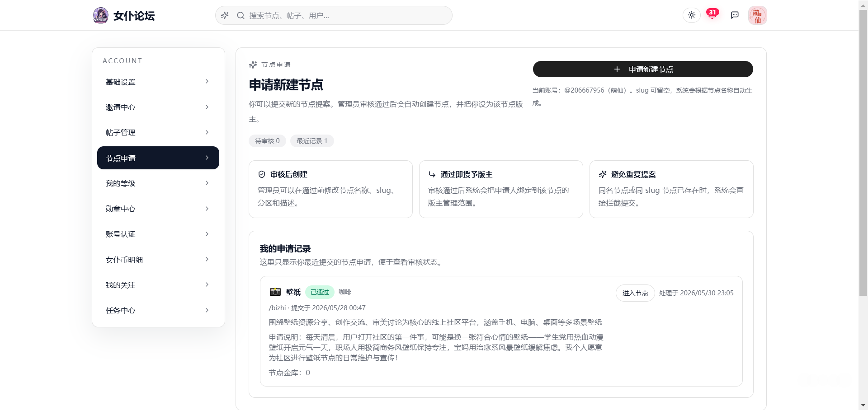Click the 最近记录 1 badge
The image size is (868, 410).
[312, 141]
